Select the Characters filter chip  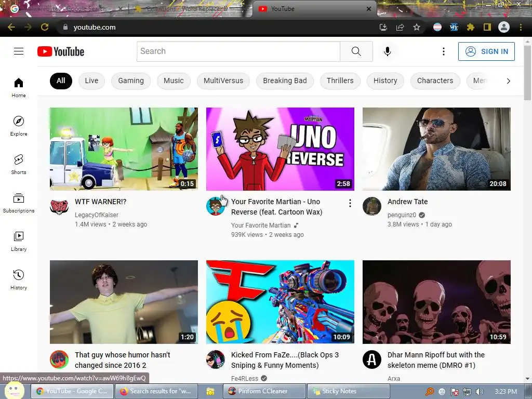[x=435, y=81]
